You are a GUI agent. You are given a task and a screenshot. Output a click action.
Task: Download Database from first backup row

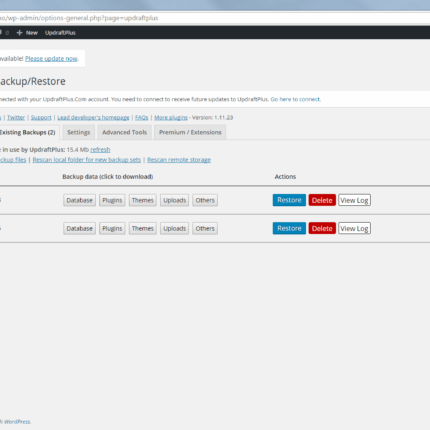pyautogui.click(x=80, y=200)
